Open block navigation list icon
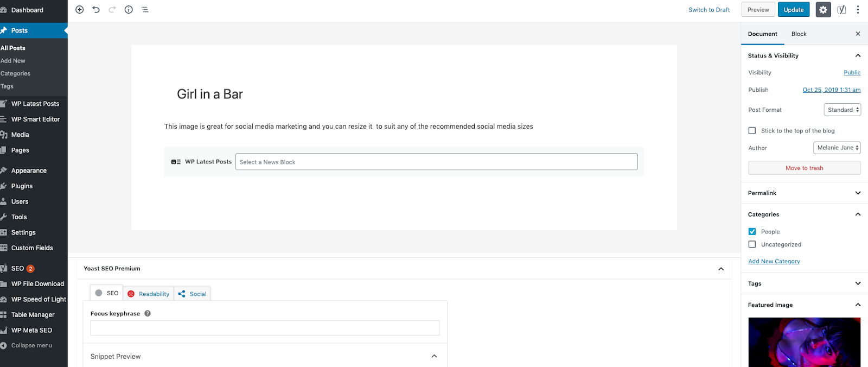The image size is (868, 367). coord(145,10)
